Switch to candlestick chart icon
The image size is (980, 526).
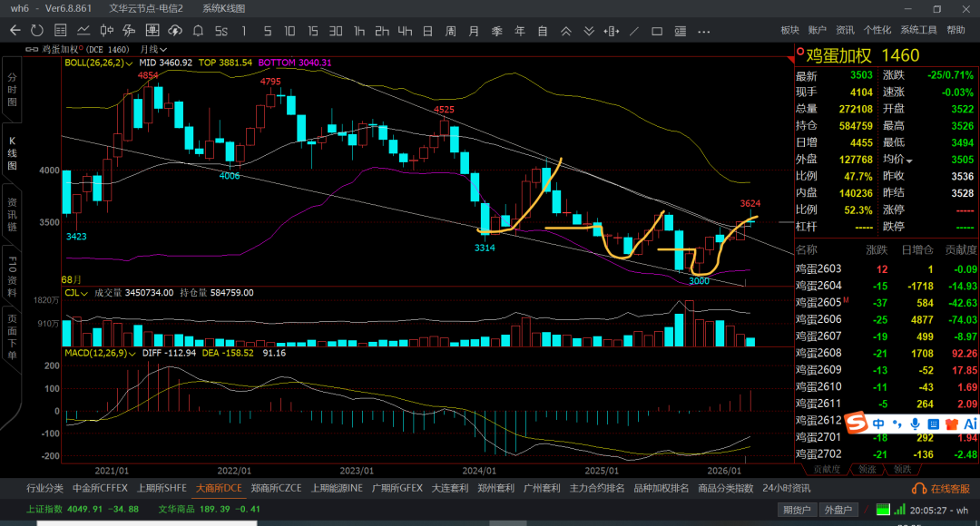pyautogui.click(x=106, y=31)
